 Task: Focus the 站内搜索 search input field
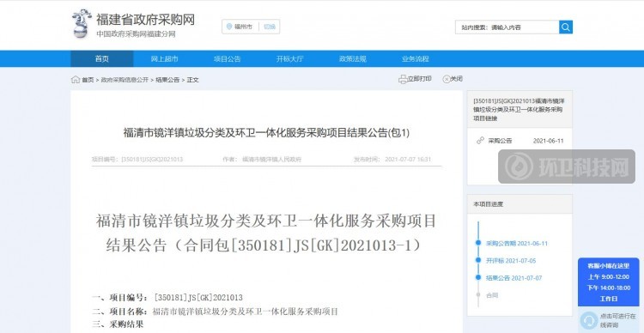[507, 27]
